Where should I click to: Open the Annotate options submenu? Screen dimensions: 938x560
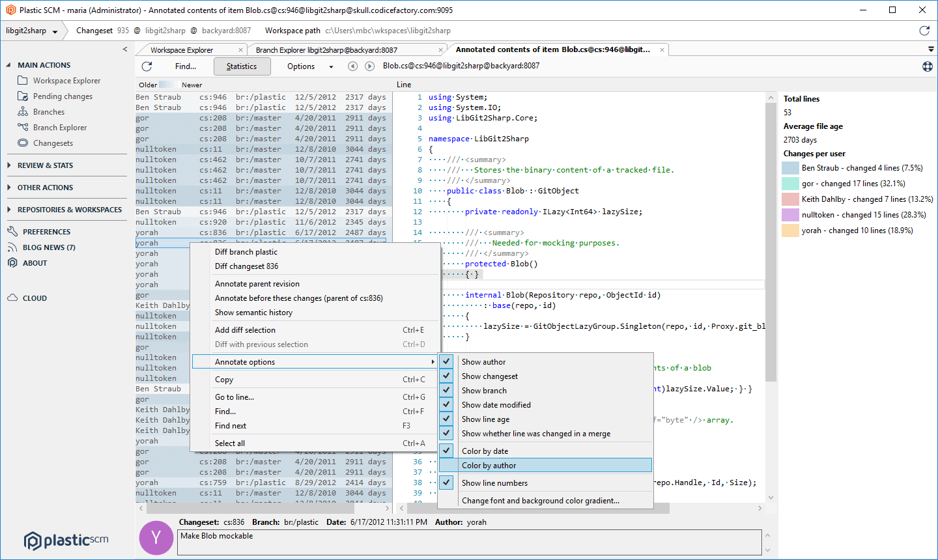[315, 361]
